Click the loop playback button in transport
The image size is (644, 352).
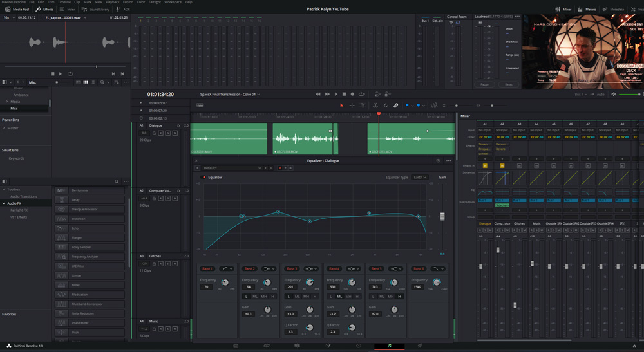361,95
